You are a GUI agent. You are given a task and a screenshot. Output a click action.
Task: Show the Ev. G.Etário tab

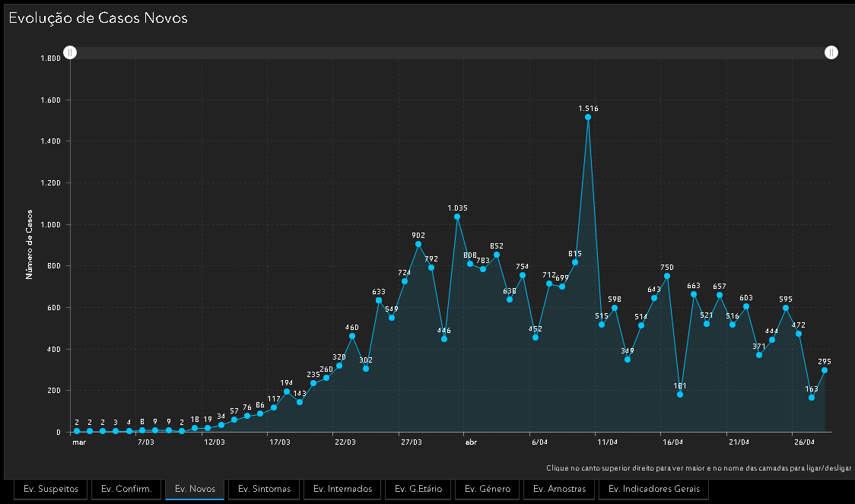click(x=418, y=489)
